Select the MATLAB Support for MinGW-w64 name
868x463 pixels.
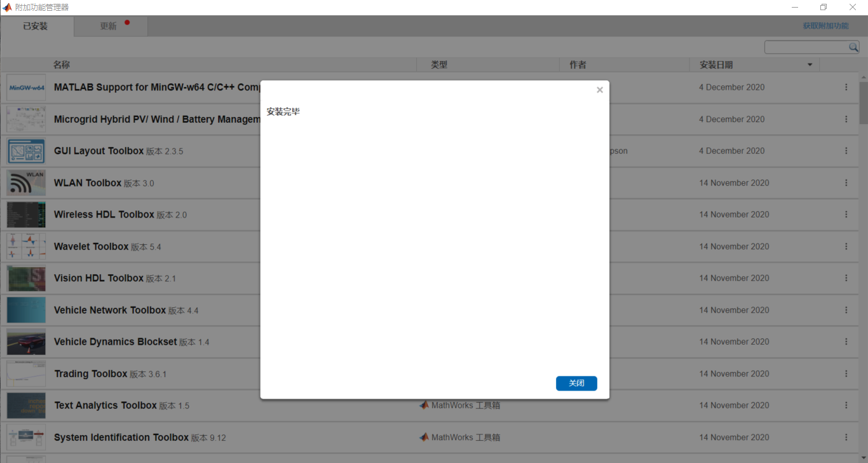point(157,87)
